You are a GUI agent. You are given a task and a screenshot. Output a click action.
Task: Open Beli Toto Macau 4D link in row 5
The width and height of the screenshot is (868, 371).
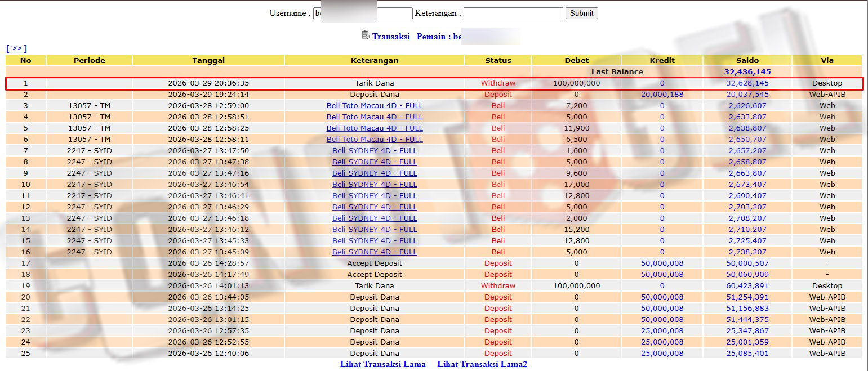coord(375,128)
